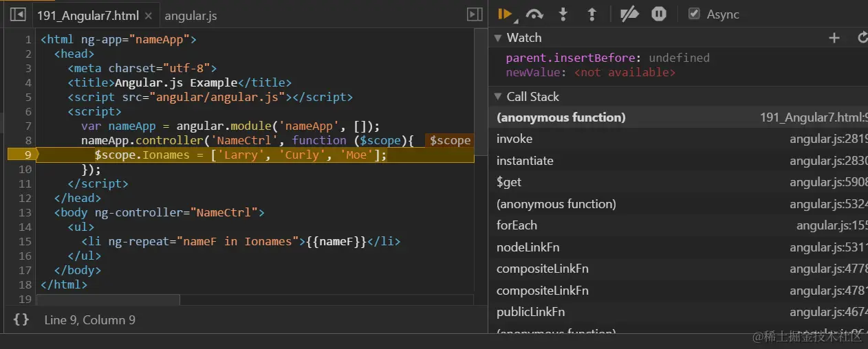Click line number 8 in gutter

[x=28, y=140]
